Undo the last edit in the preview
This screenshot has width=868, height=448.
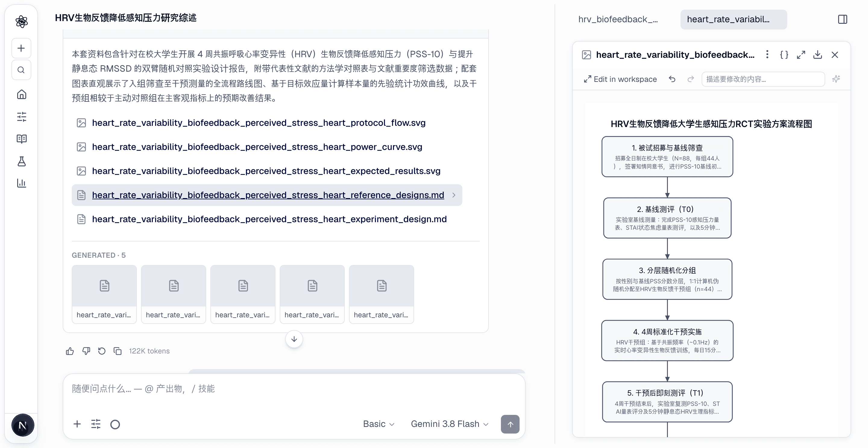672,79
